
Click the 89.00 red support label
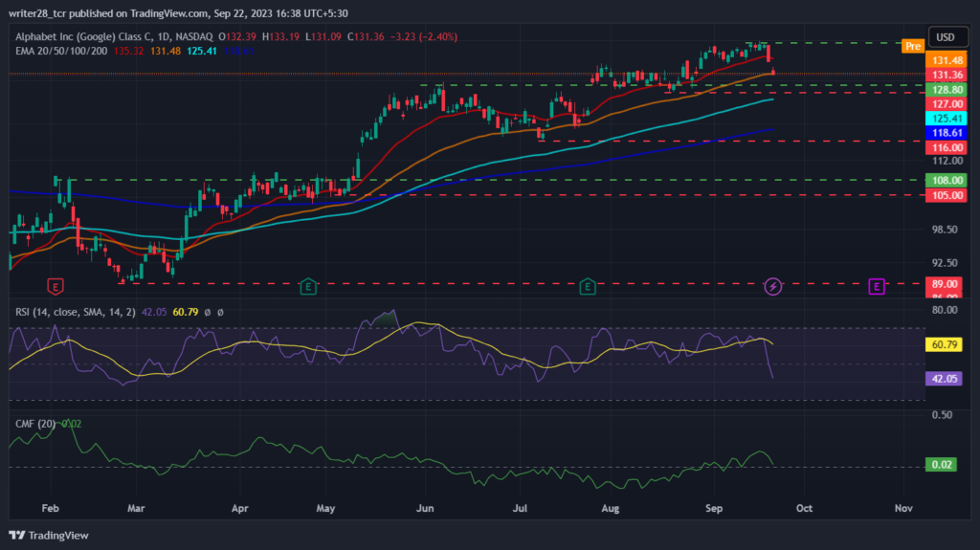[x=947, y=284]
